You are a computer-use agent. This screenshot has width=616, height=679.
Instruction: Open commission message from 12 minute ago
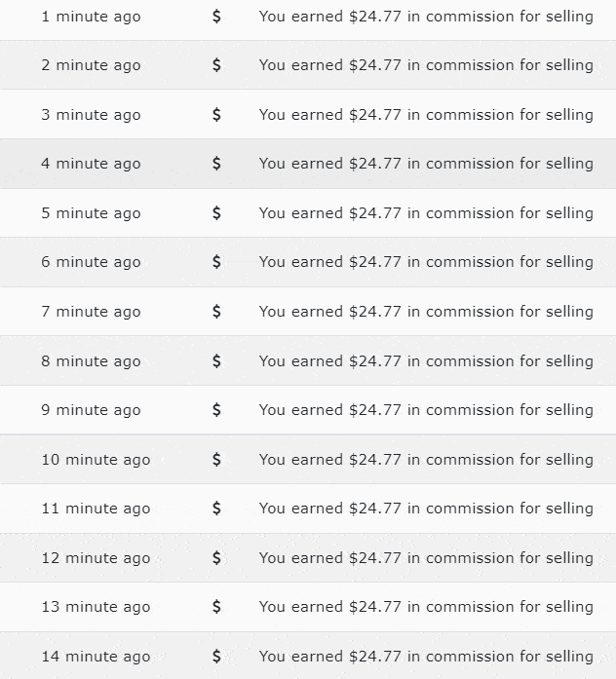[x=426, y=558]
